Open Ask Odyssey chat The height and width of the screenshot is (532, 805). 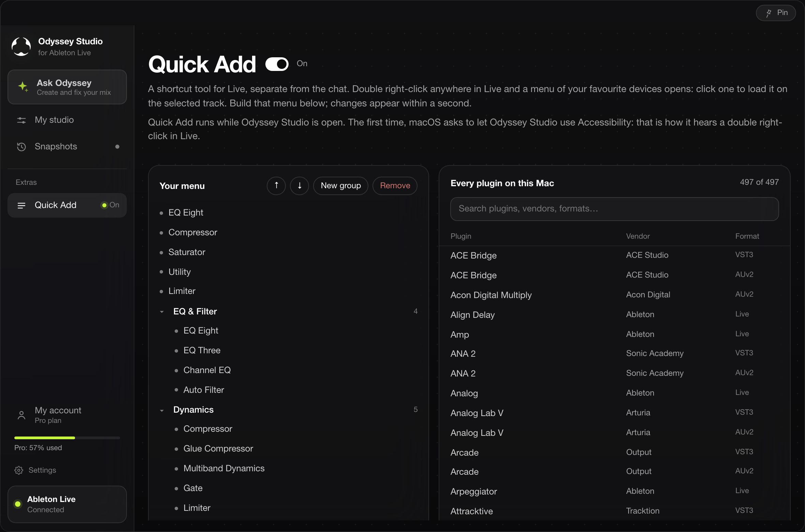coord(67,87)
